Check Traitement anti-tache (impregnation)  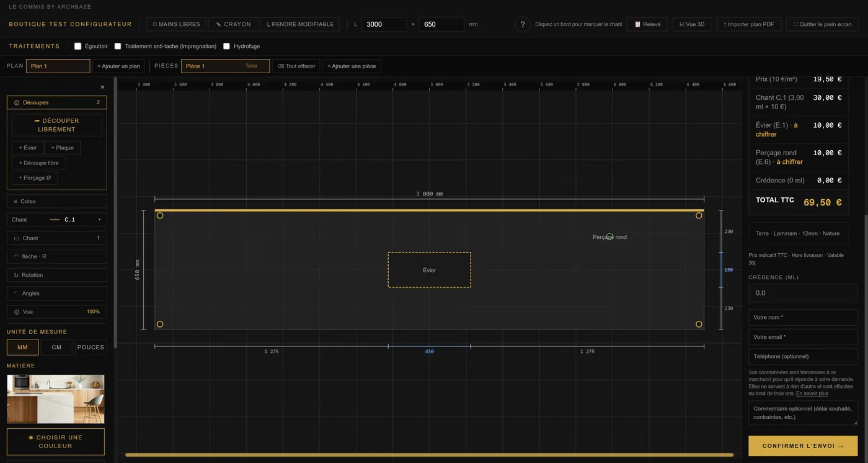click(x=118, y=46)
